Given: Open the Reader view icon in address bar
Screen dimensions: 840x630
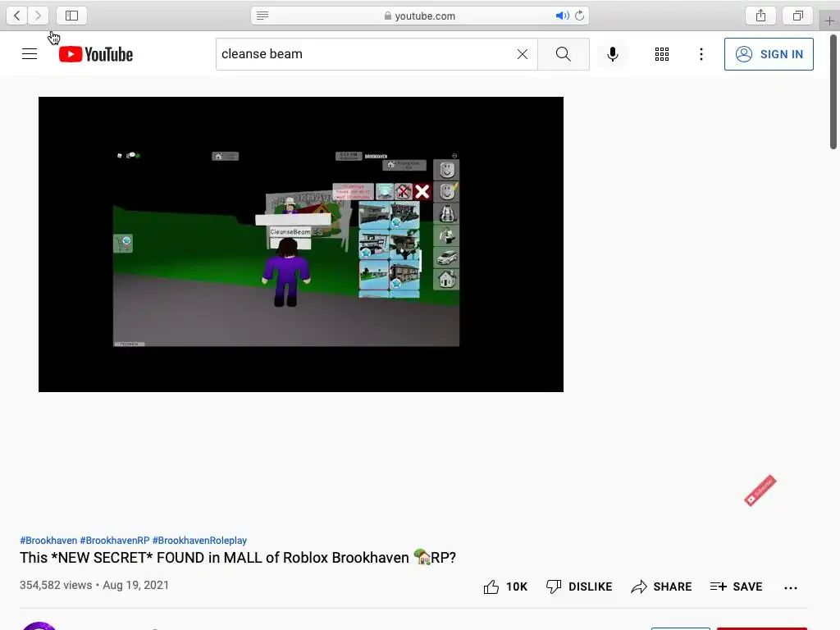Looking at the screenshot, I should 262,16.
